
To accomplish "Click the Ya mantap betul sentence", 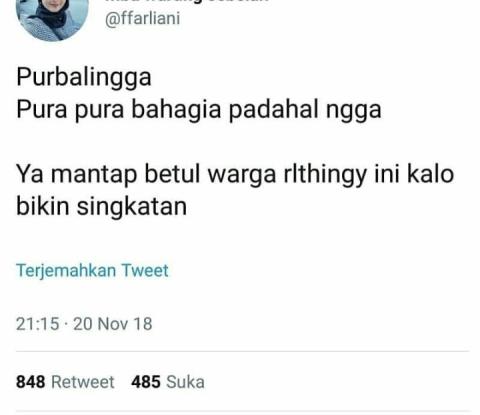I will (235, 191).
